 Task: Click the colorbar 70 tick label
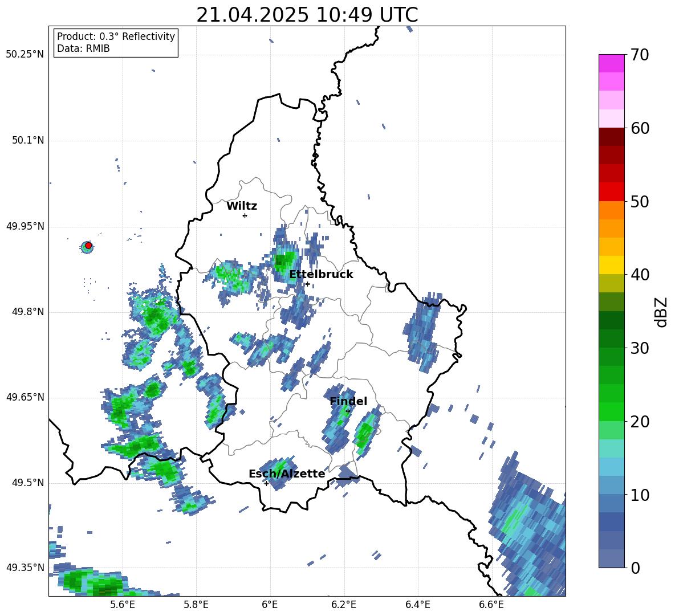click(x=640, y=55)
